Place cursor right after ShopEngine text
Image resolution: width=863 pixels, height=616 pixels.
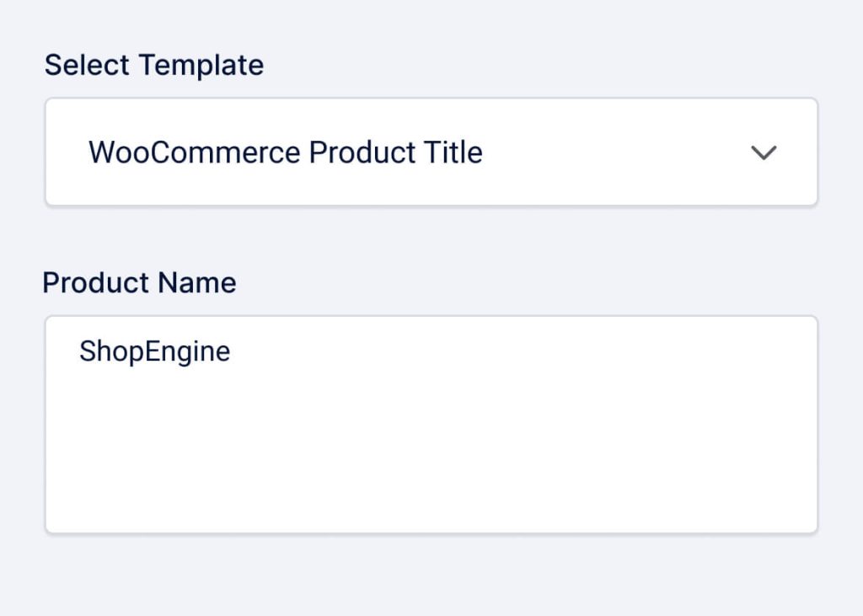pyautogui.click(x=232, y=351)
